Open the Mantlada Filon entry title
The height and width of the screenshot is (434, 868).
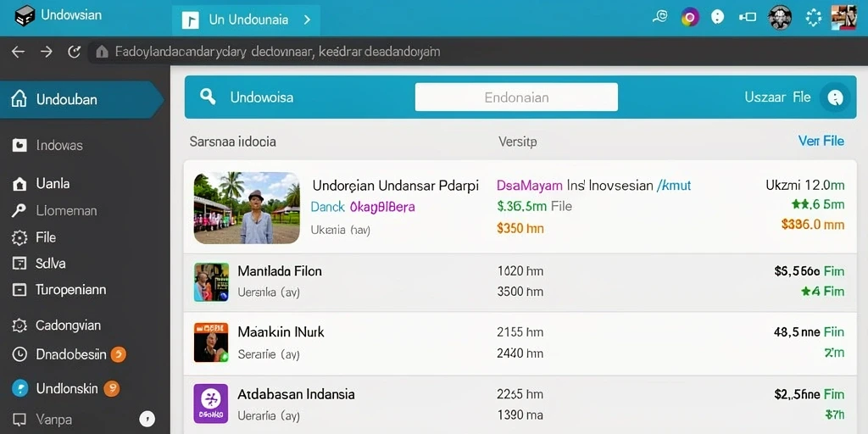click(280, 271)
